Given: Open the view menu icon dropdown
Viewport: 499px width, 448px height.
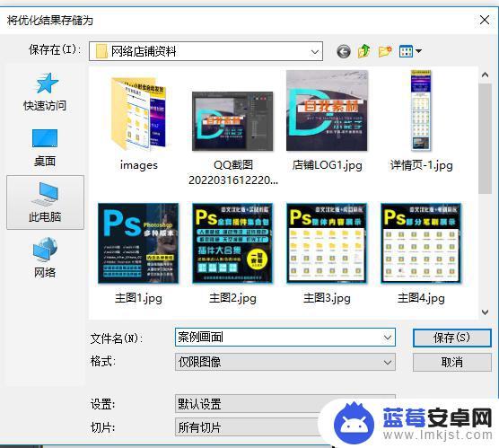Looking at the screenshot, I should pyautogui.click(x=410, y=51).
